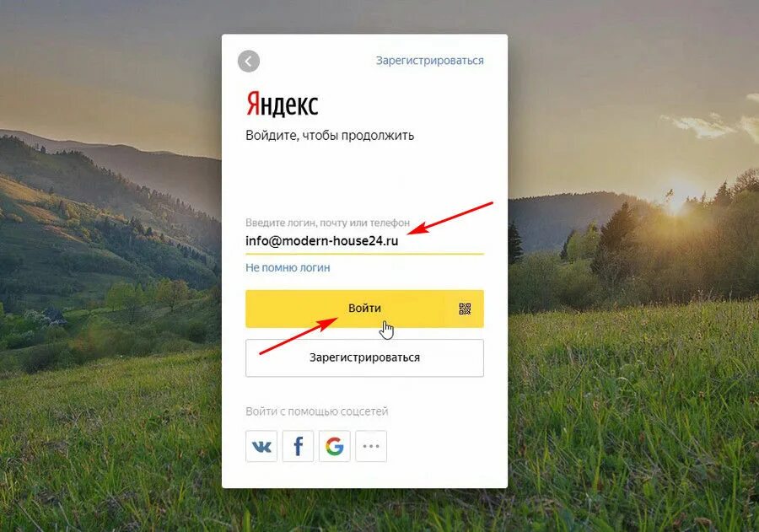759x532 pixels.
Task: Click the Войти с помощью соцсетей caption
Action: [316, 411]
